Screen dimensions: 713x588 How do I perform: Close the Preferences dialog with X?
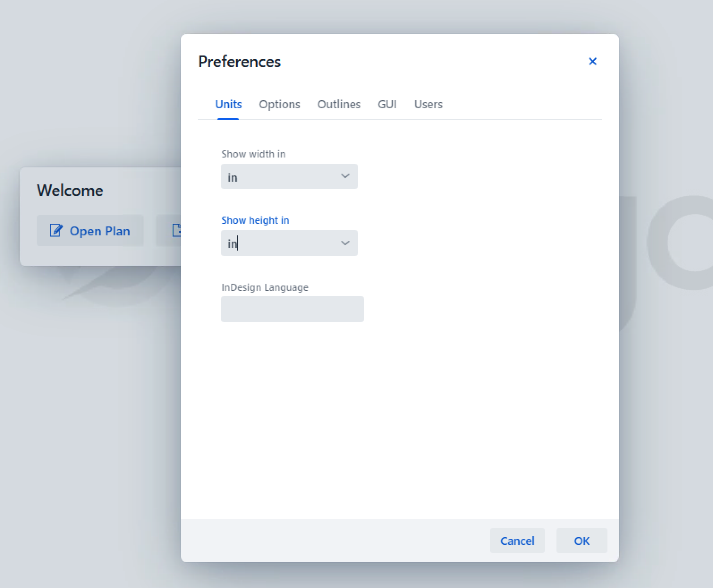click(x=592, y=61)
